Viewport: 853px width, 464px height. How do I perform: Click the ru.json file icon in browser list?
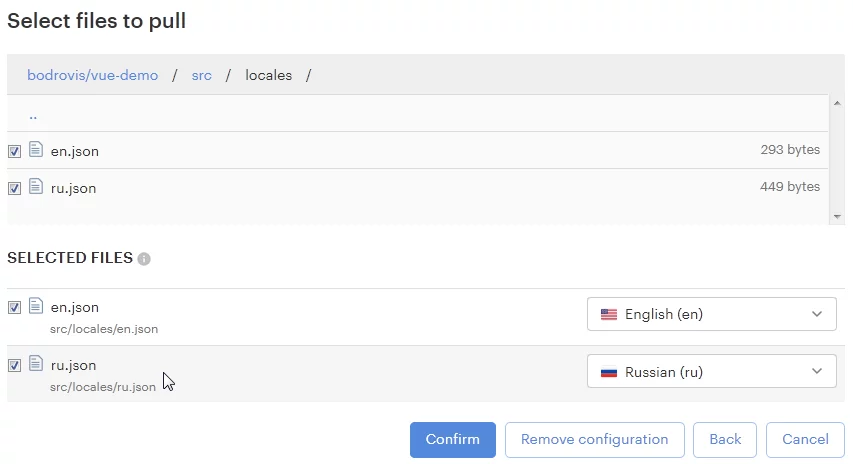tap(36, 186)
